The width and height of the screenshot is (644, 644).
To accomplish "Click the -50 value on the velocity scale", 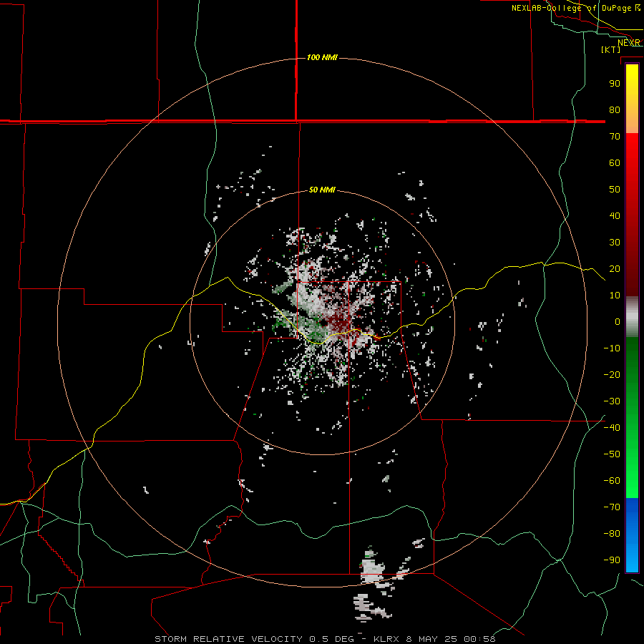I will pyautogui.click(x=612, y=454).
